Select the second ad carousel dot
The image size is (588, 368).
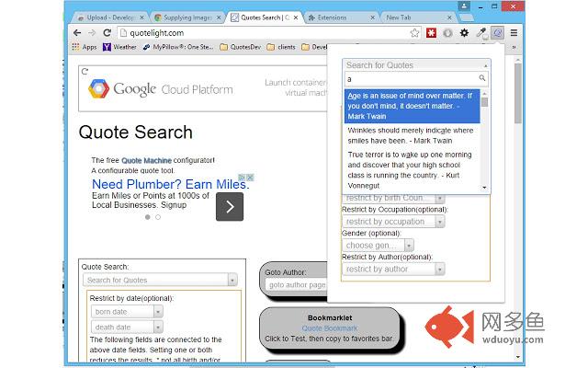coord(158,217)
